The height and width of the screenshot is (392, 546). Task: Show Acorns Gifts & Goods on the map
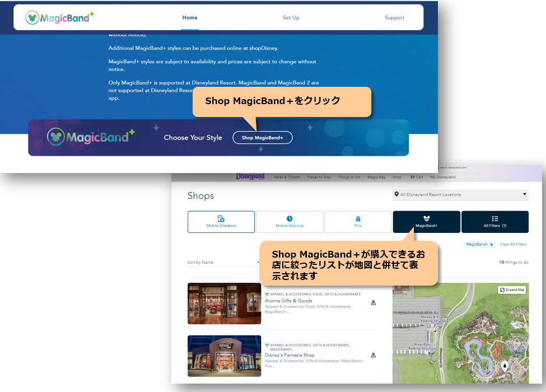[x=374, y=303]
